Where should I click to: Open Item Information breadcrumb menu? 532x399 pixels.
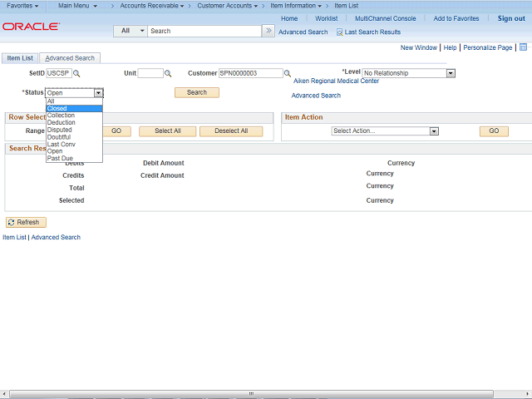296,6
